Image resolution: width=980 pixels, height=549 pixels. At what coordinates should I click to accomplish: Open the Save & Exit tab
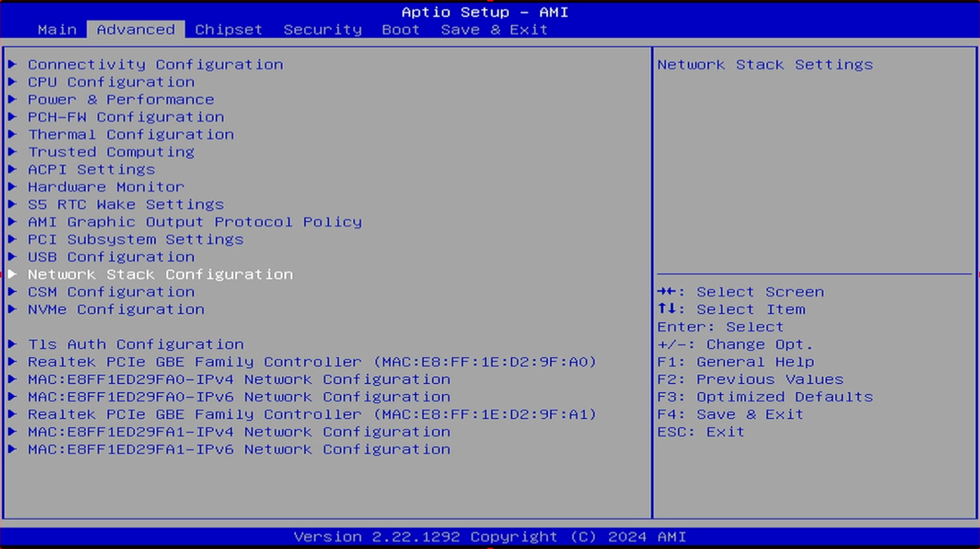(x=494, y=30)
